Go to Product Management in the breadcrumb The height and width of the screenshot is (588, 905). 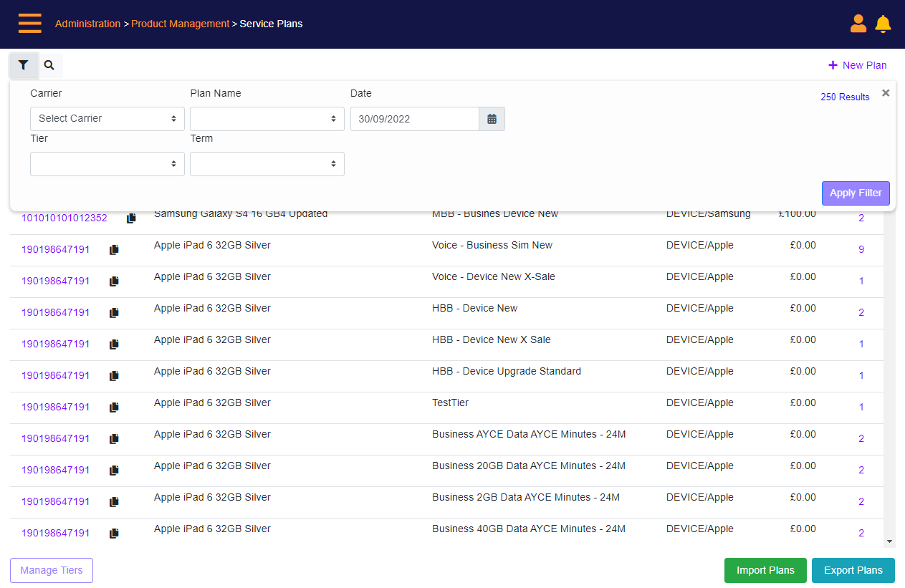click(181, 24)
